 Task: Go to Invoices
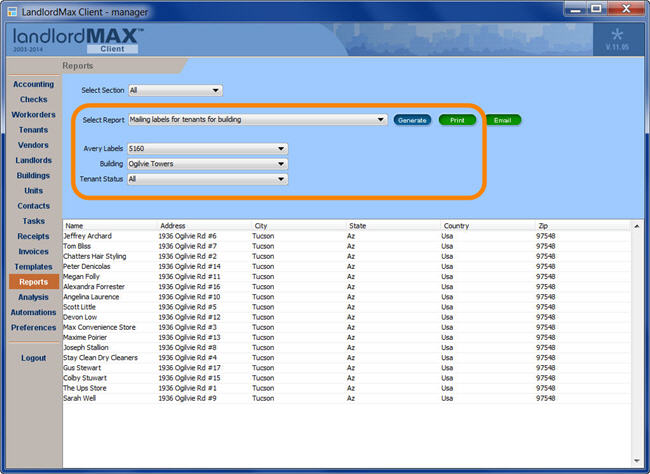[x=34, y=251]
